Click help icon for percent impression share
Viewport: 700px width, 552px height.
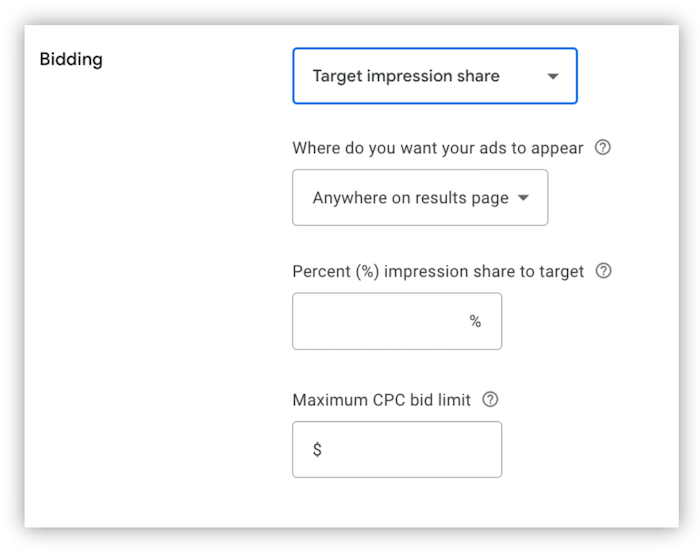point(603,271)
